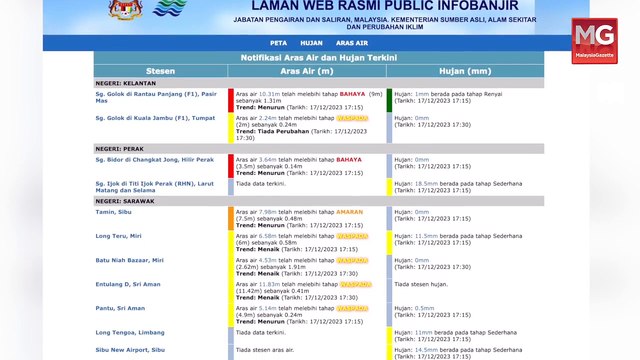Click the NEGERI: SARAWAK section row

tap(319, 201)
